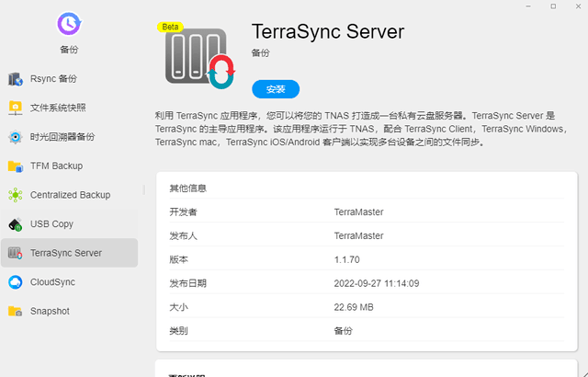Click the 其他信息 section heading
The width and height of the screenshot is (588, 377).
pos(187,188)
